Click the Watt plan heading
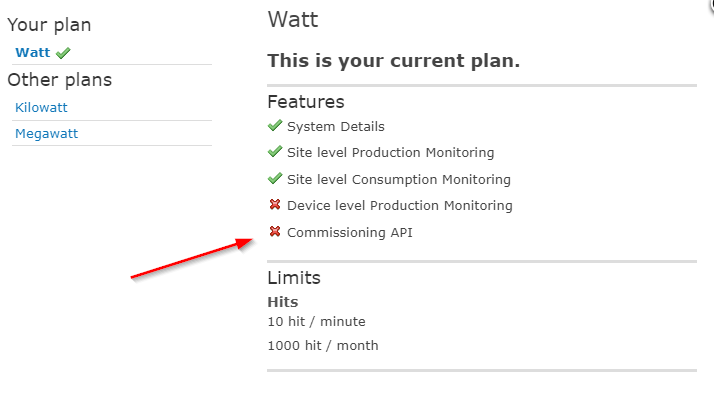The height and width of the screenshot is (405, 714). tap(293, 19)
